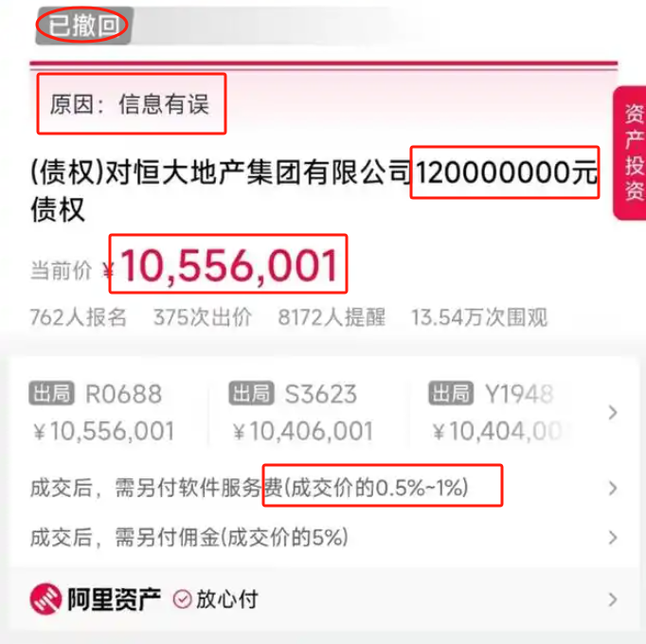
Task: Tap the 放心付 checkmark icon
Action: coord(182,599)
